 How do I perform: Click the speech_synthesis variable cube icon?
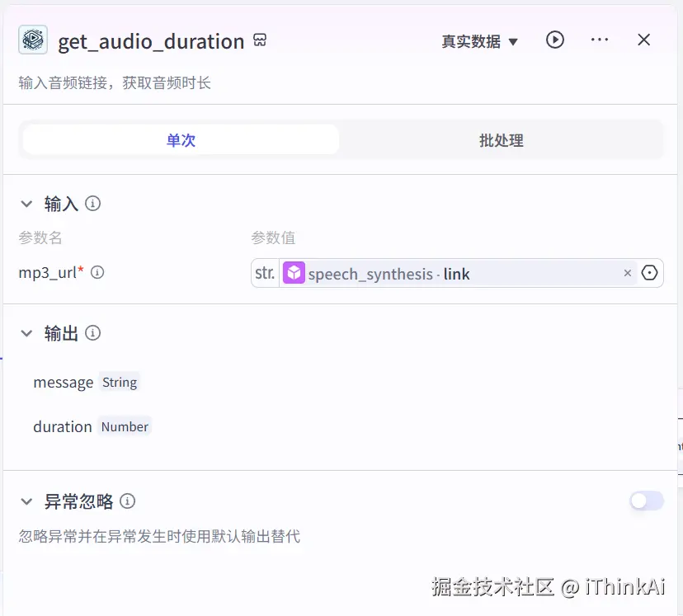pyautogui.click(x=294, y=272)
